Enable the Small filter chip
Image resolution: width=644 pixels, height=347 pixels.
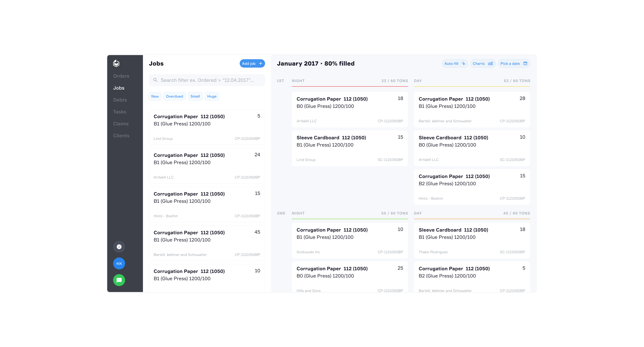(x=195, y=96)
